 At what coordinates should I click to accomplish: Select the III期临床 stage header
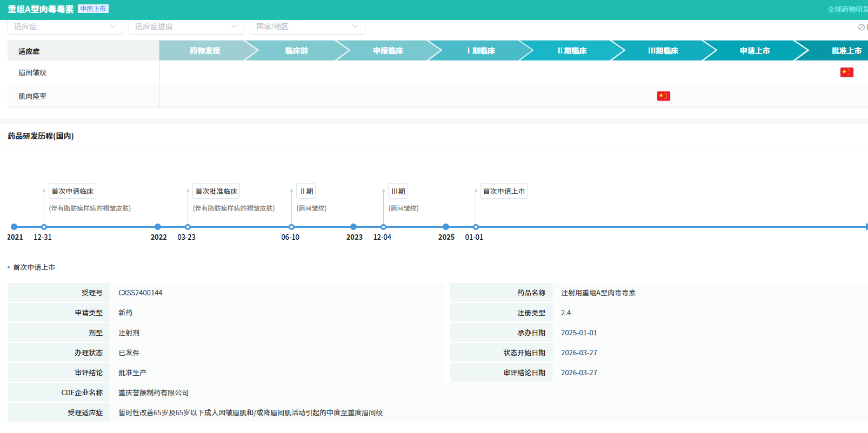pyautogui.click(x=663, y=51)
